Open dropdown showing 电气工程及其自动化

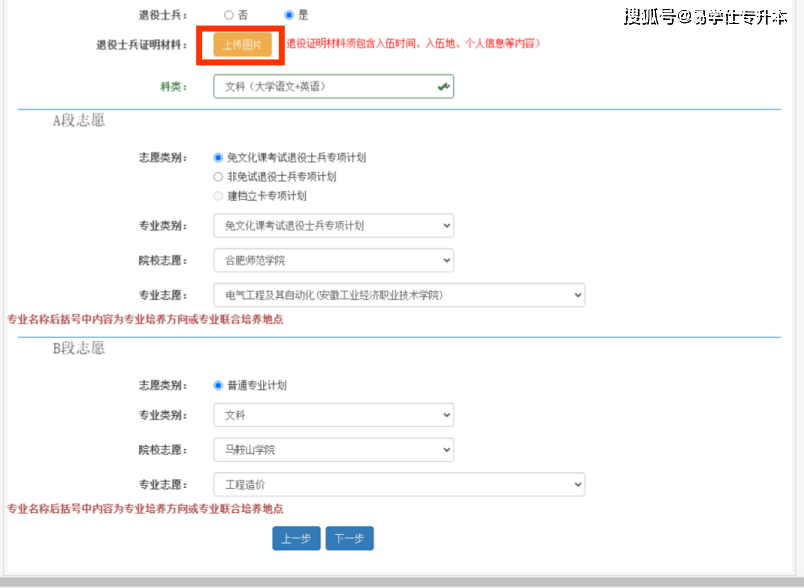click(x=398, y=295)
